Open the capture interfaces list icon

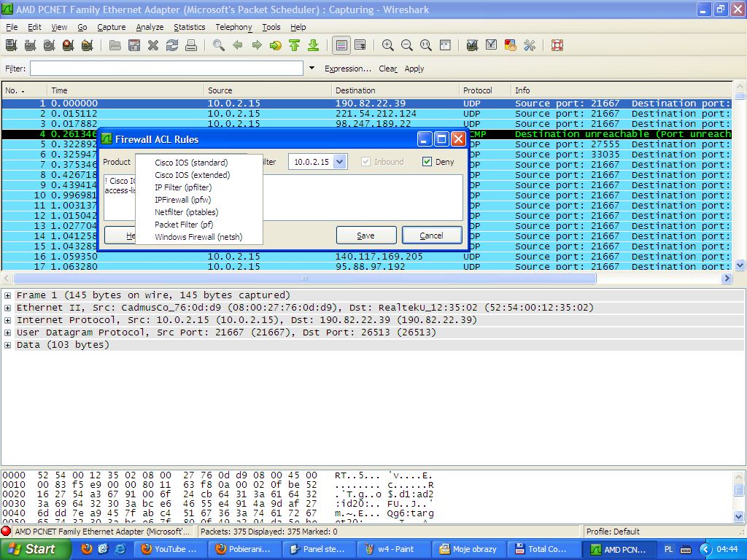[x=12, y=45]
